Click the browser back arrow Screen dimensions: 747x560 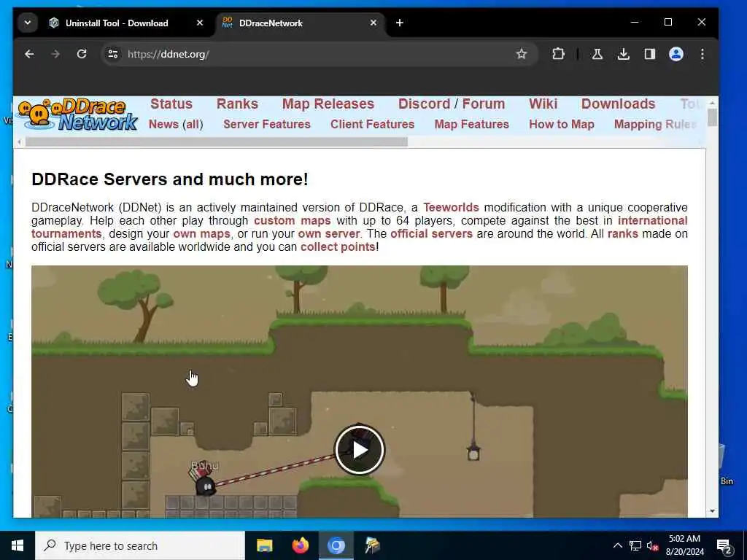pyautogui.click(x=29, y=54)
